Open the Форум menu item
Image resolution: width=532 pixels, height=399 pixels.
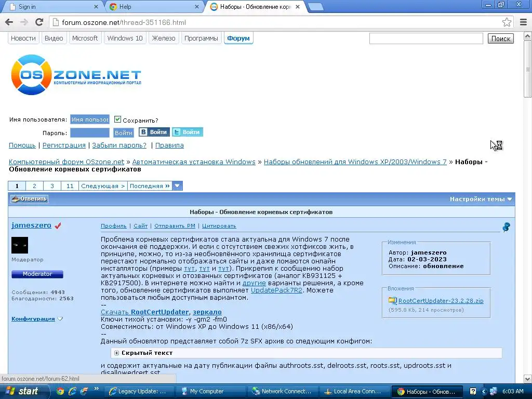[x=238, y=38]
